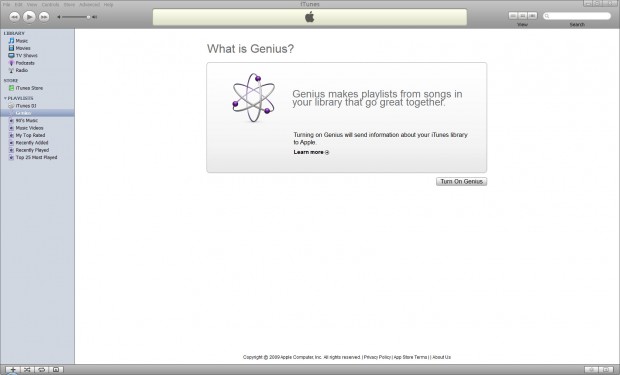Open the Controls menu
Image resolution: width=620 pixels, height=375 pixels.
click(50, 5)
